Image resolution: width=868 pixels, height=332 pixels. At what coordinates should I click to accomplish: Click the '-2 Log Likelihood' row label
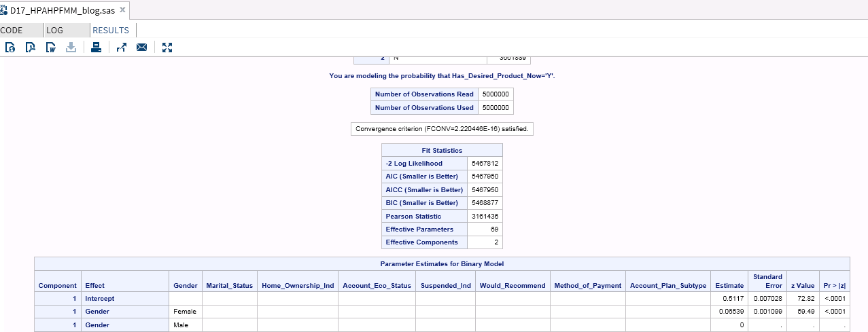414,164
